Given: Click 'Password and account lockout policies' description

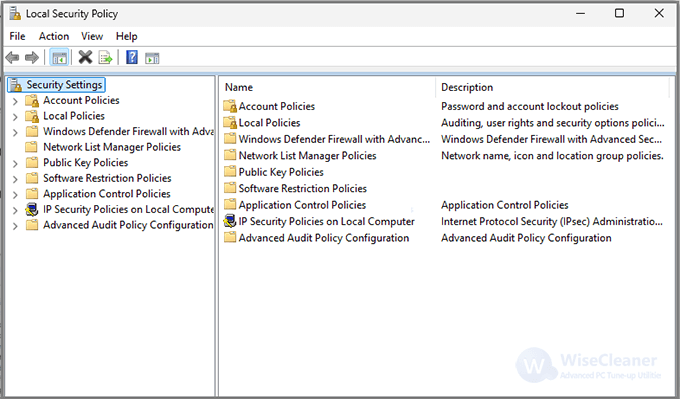Looking at the screenshot, I should (530, 106).
